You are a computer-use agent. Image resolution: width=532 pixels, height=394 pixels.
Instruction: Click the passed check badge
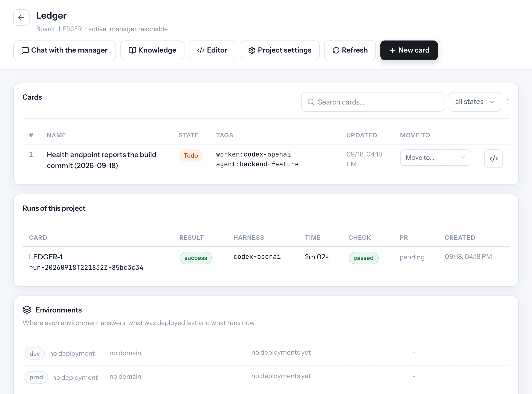[x=363, y=258]
